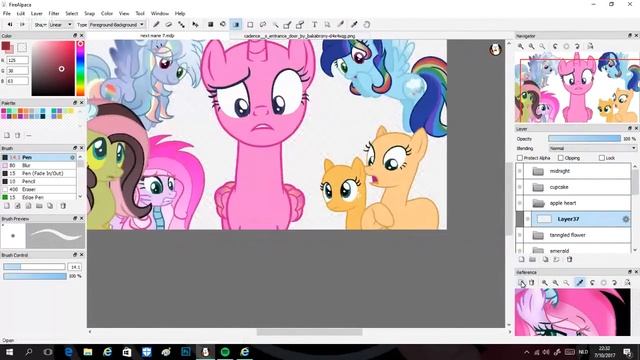Hide the cupcake layer folder
The width and height of the screenshot is (640, 360).
pos(520,187)
